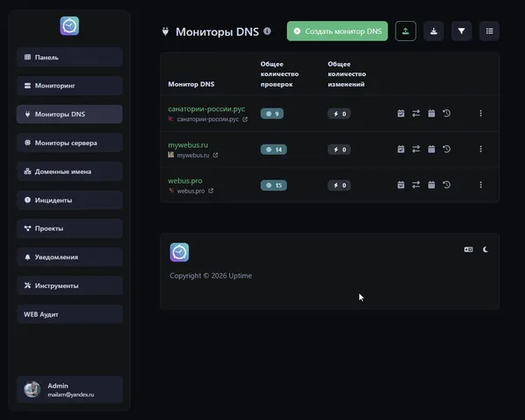Click swap arrows icon in санатории-россии.рус row
The width and height of the screenshot is (525, 420).
pos(416,113)
